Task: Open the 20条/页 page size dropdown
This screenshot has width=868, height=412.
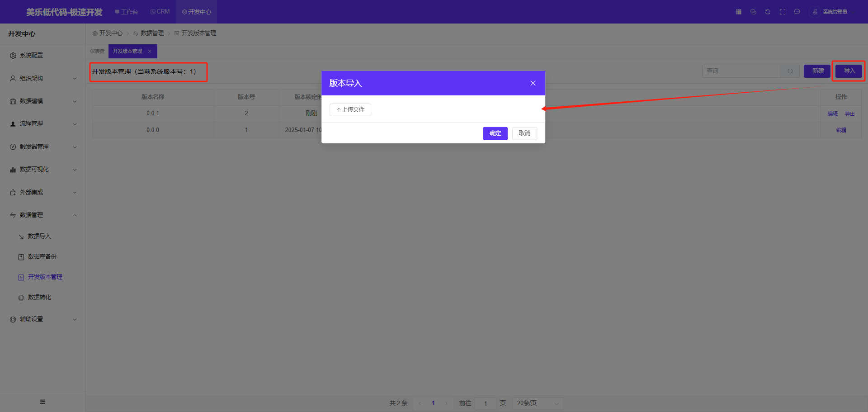Action: [538, 403]
